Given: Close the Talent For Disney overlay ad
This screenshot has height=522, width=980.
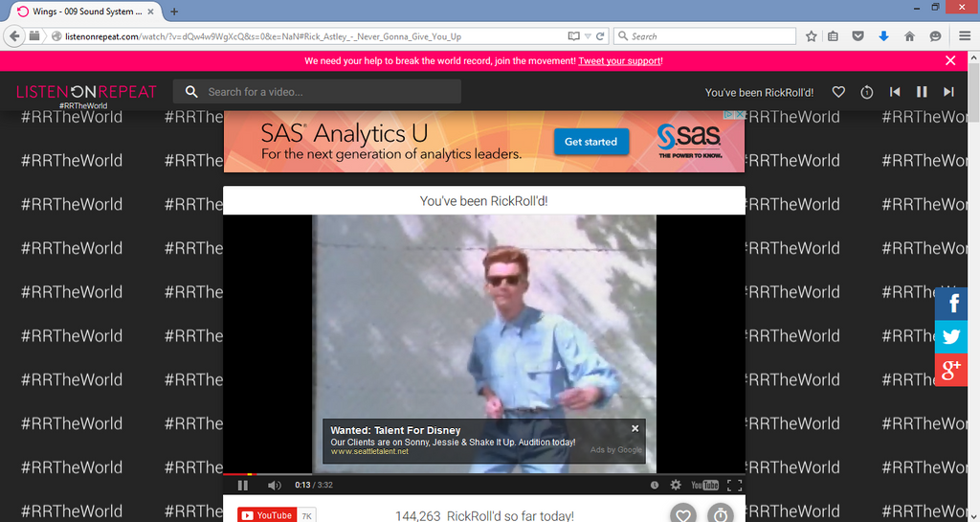Looking at the screenshot, I should [635, 428].
